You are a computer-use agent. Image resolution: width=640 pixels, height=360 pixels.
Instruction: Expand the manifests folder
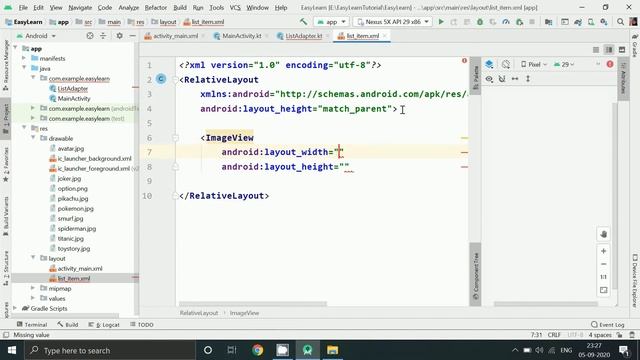[x=24, y=58]
